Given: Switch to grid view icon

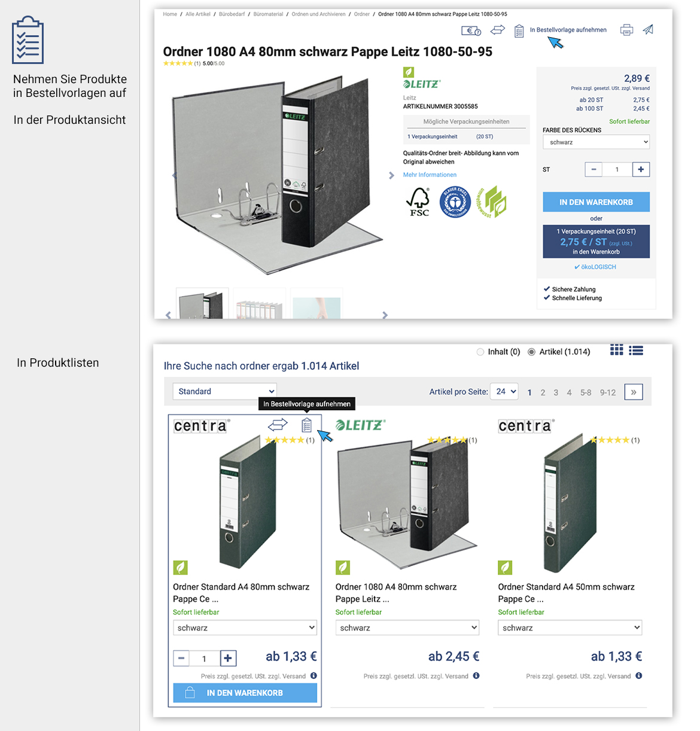Looking at the screenshot, I should pos(617,350).
